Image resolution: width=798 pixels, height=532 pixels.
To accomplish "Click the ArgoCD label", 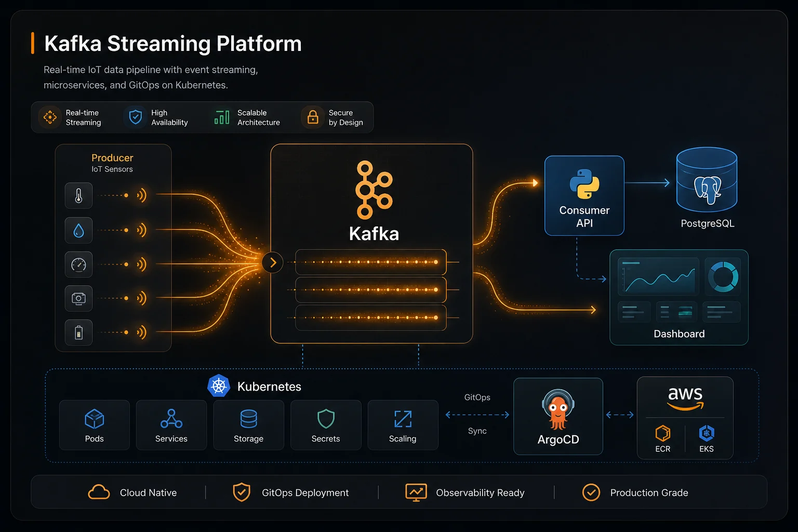I will [x=558, y=440].
